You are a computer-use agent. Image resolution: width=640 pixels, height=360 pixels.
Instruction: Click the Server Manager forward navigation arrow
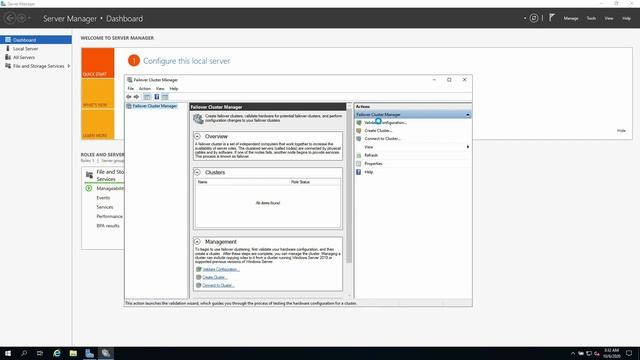[x=22, y=18]
